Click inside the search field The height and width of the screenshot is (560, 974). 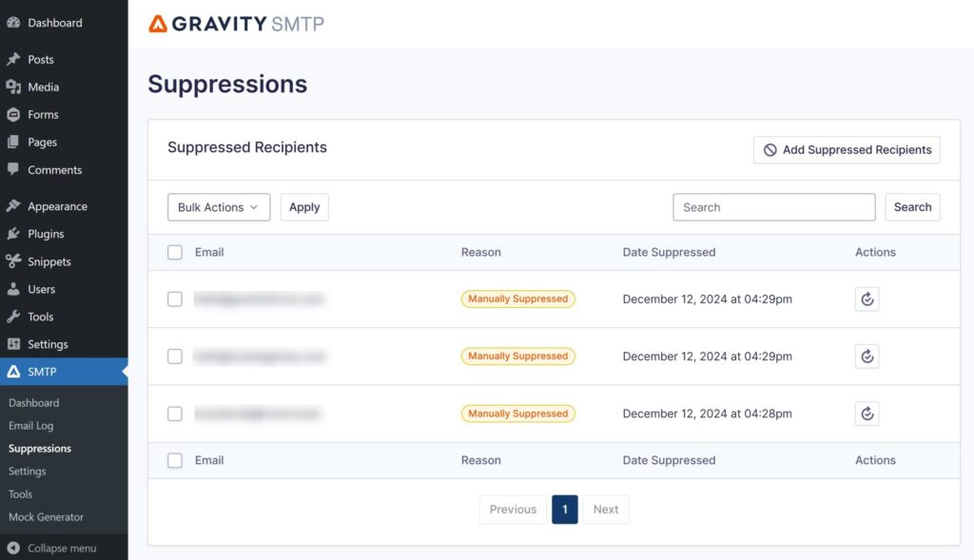[x=773, y=206]
